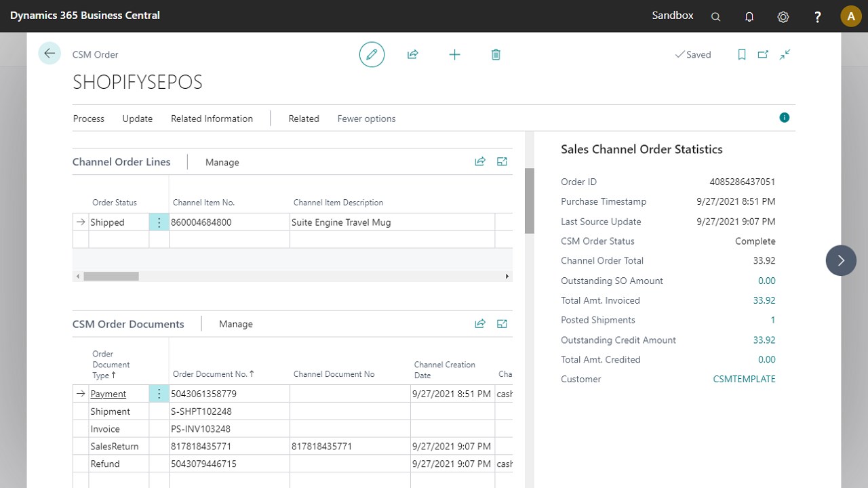868x488 pixels.
Task: Click Order ID value 4085286437051
Action: (x=743, y=182)
